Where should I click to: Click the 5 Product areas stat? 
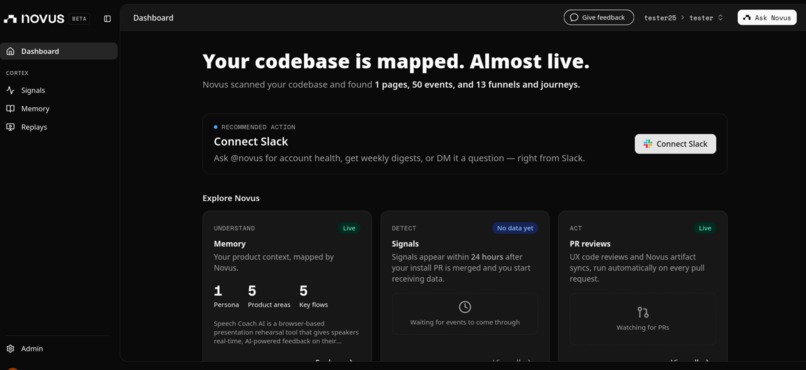pos(269,297)
